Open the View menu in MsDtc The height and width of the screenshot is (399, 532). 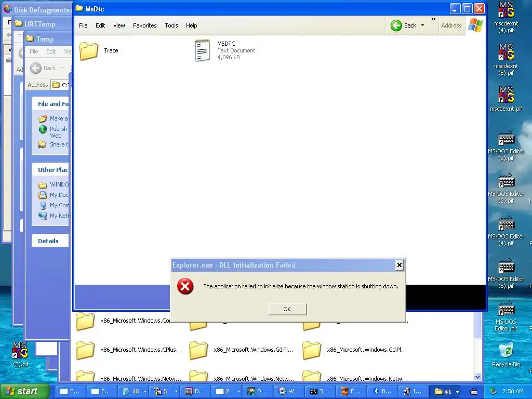119,25
